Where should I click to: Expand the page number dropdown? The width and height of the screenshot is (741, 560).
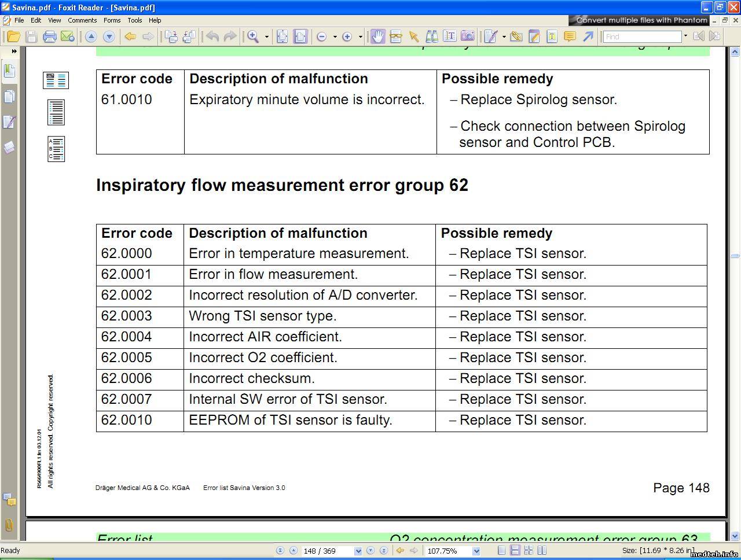(358, 551)
